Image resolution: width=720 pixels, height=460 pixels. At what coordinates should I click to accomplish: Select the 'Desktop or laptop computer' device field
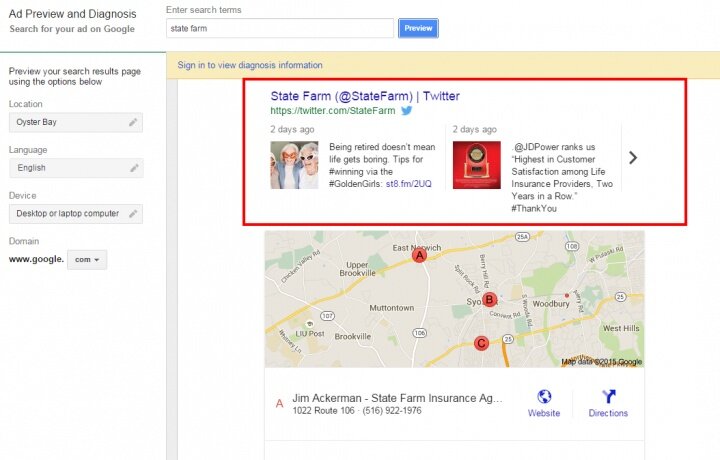76,214
